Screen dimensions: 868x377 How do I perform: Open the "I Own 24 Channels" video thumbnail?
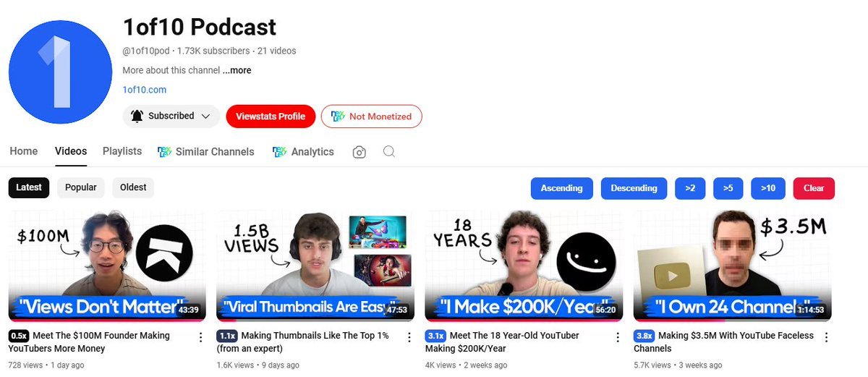click(732, 266)
